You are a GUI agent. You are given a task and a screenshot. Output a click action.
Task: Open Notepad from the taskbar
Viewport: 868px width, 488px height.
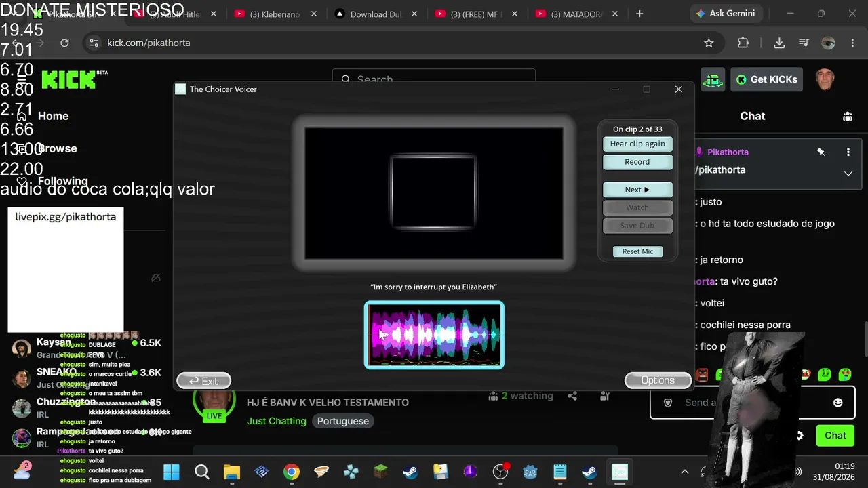click(559, 472)
